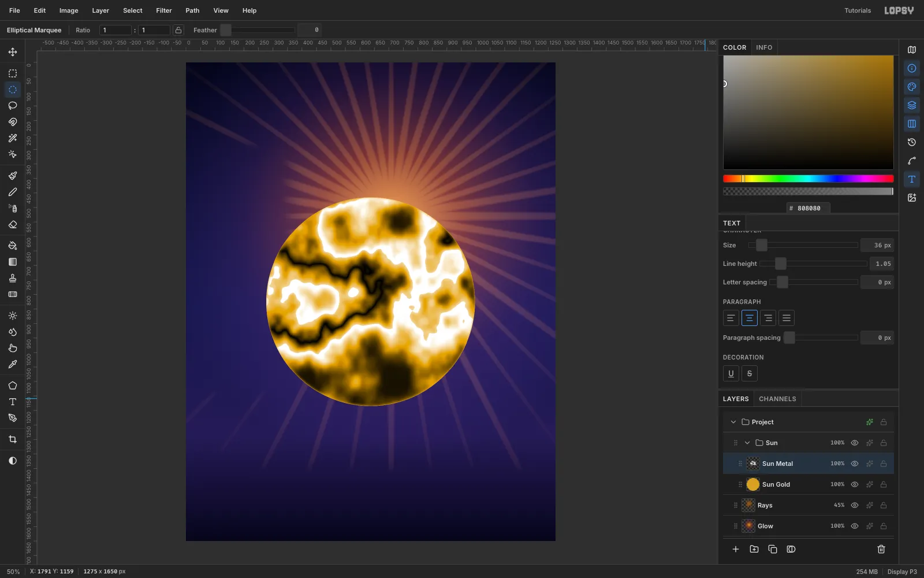
Task: Open the Filter menu
Action: 164,10
